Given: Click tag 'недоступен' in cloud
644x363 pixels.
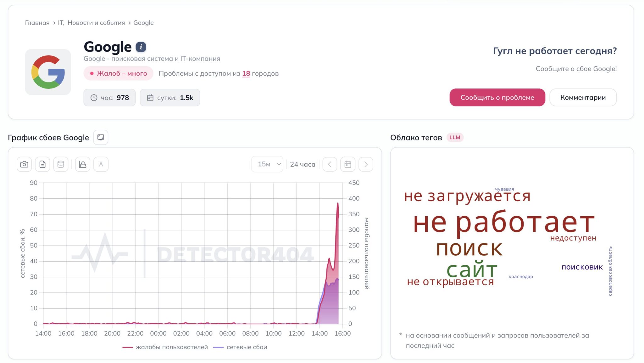Looking at the screenshot, I should tap(573, 238).
